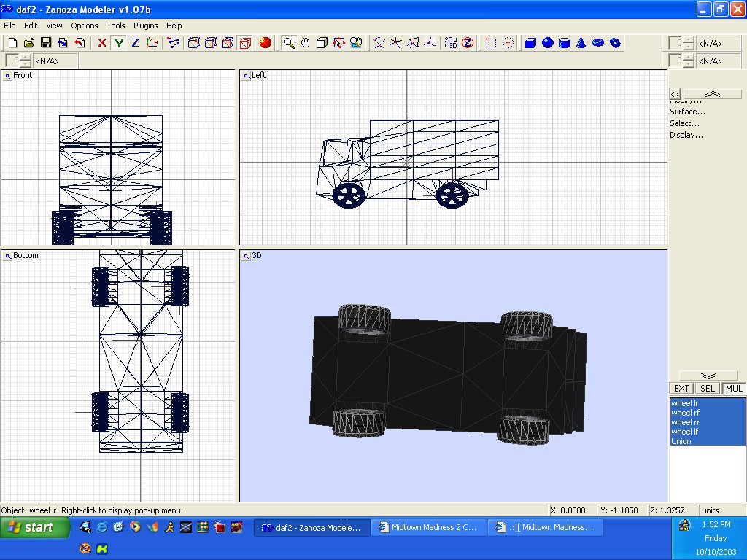Create a blue cube primitive
Image resolution: width=747 pixels, height=560 pixels.
tap(531, 43)
